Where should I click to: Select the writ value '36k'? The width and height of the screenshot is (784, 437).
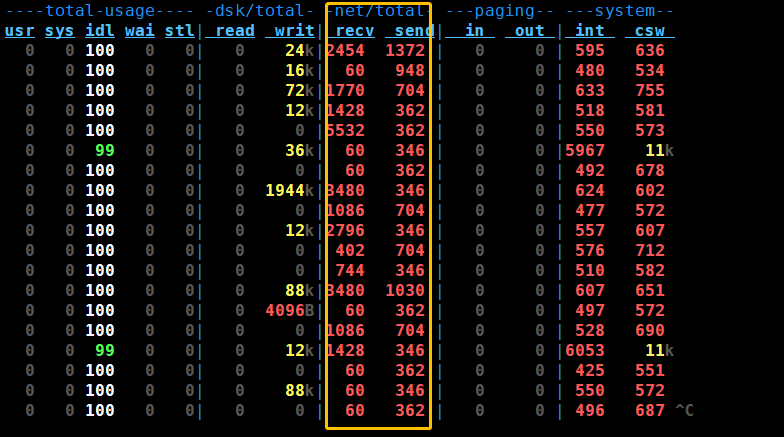[300, 150]
